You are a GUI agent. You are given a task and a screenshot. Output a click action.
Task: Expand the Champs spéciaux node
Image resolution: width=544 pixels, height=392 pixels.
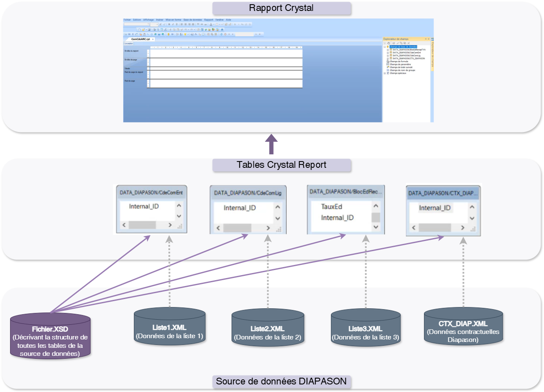pyautogui.click(x=384, y=73)
